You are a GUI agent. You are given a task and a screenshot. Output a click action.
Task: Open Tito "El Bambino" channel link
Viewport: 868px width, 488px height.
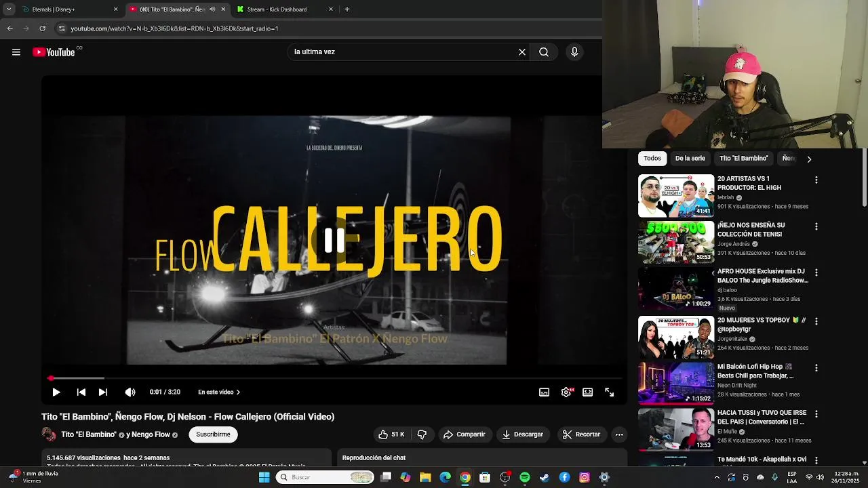(88, 435)
